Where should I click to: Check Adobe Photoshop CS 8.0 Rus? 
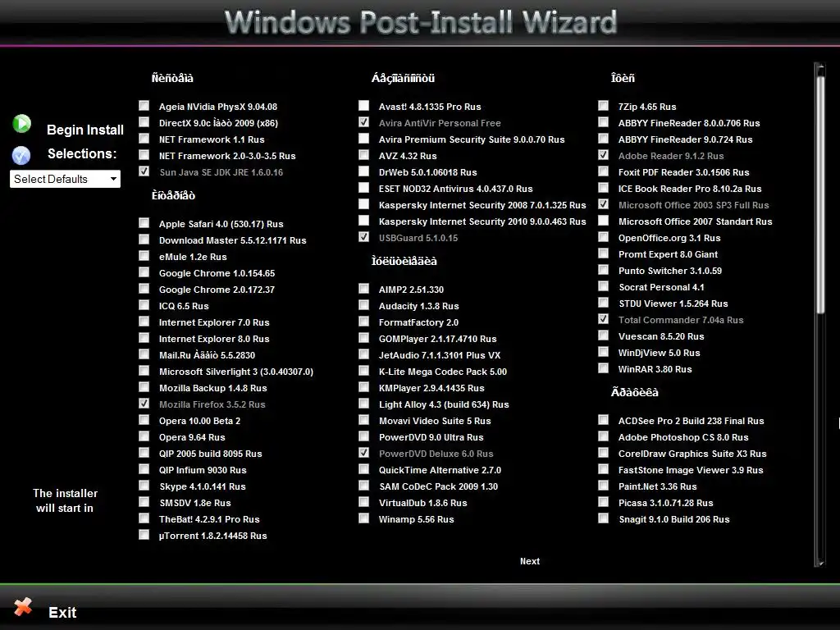click(603, 436)
